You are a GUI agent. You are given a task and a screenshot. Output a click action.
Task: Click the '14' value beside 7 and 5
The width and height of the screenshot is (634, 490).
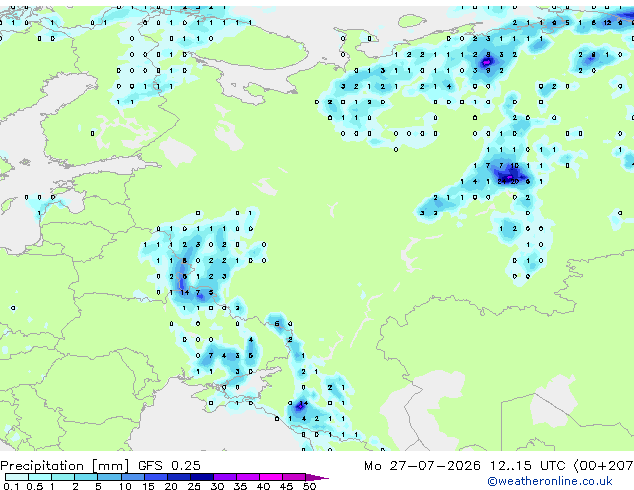pos(185,292)
